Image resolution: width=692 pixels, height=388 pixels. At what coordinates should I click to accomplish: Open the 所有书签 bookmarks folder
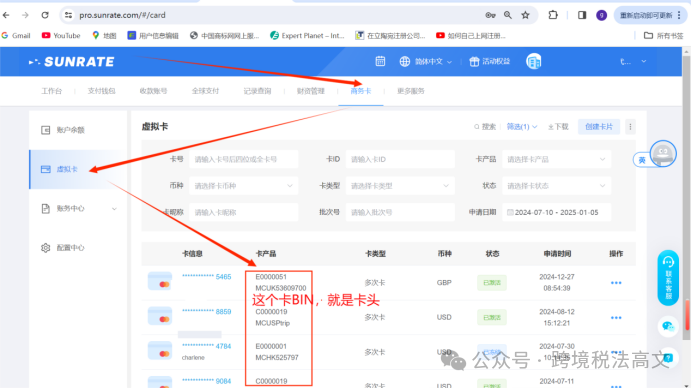click(663, 36)
